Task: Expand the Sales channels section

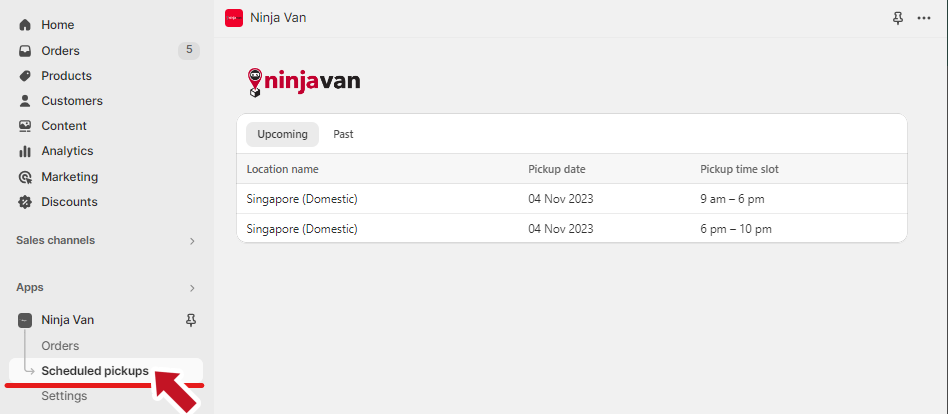Action: 192,241
